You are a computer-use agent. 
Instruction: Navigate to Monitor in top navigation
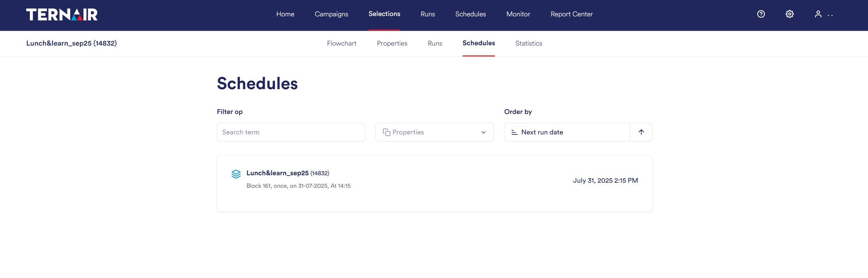[x=518, y=14]
